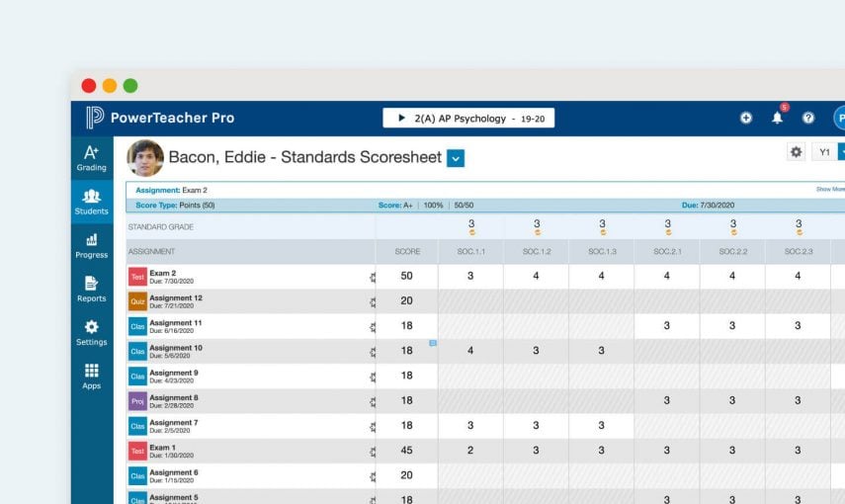Select the Exam 2 score cell 50
Viewport: 845px width, 504px height.
point(407,276)
